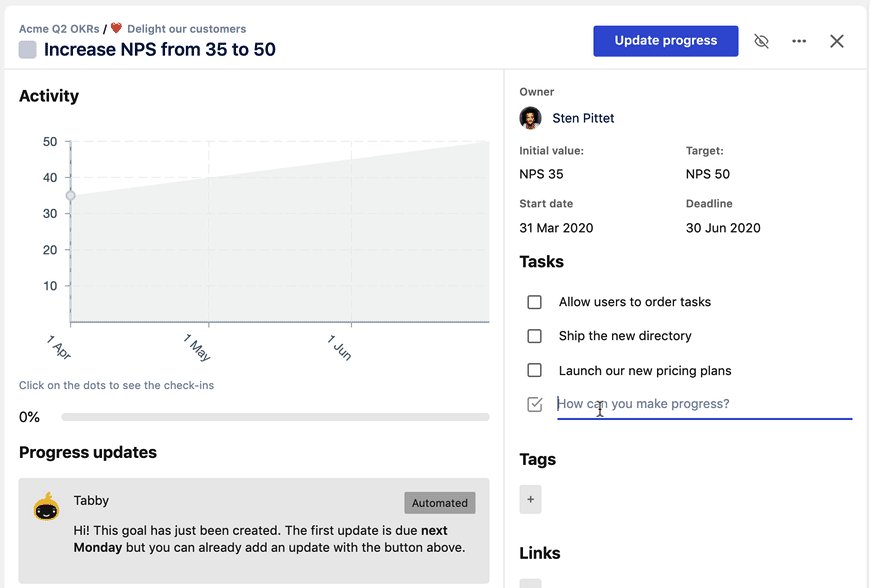
Task: Click the heart icon in breadcrumb
Action: (116, 29)
